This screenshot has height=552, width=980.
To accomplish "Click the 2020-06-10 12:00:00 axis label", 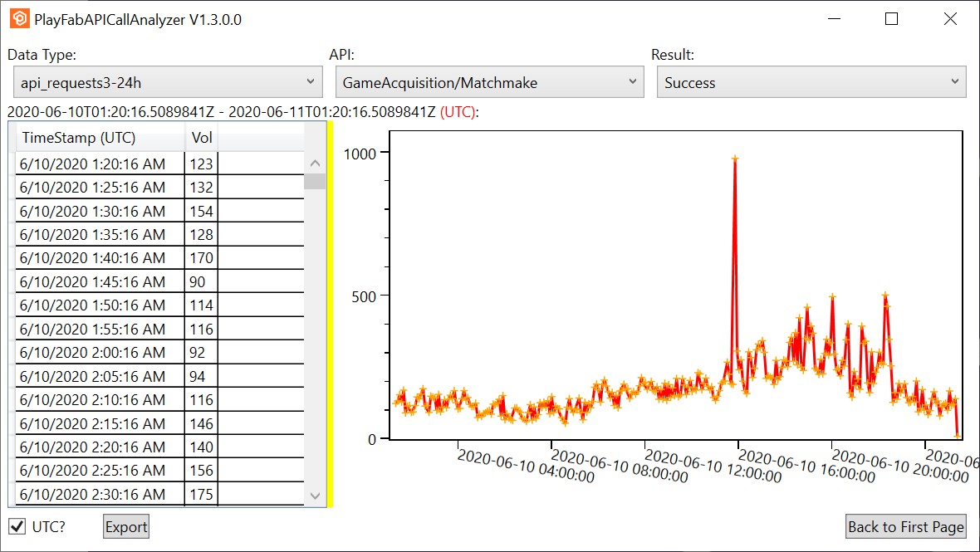I will 713,466.
